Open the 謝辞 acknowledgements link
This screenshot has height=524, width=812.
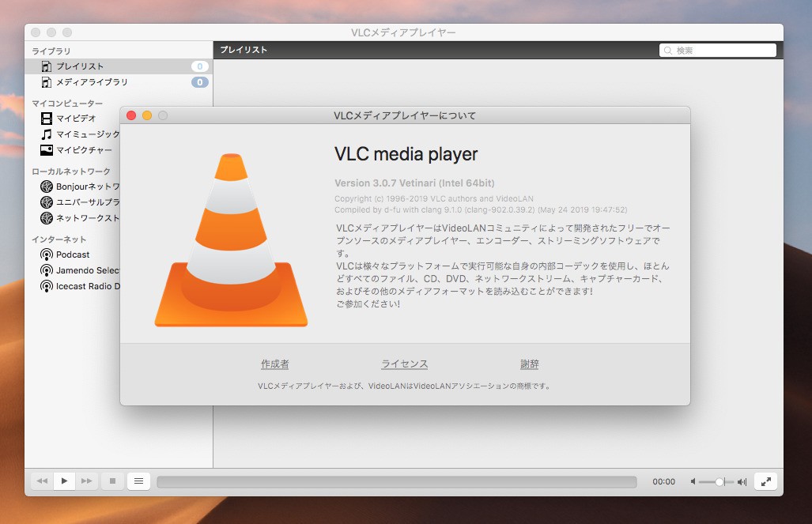coord(529,364)
